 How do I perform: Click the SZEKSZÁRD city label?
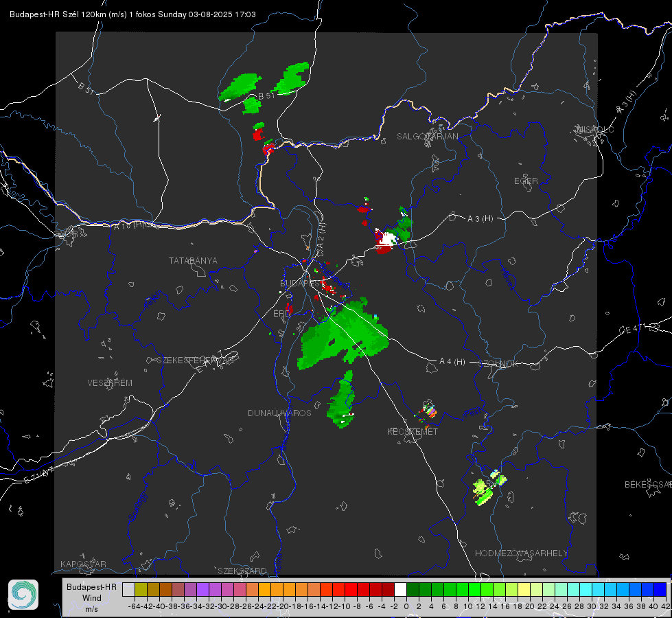point(242,571)
